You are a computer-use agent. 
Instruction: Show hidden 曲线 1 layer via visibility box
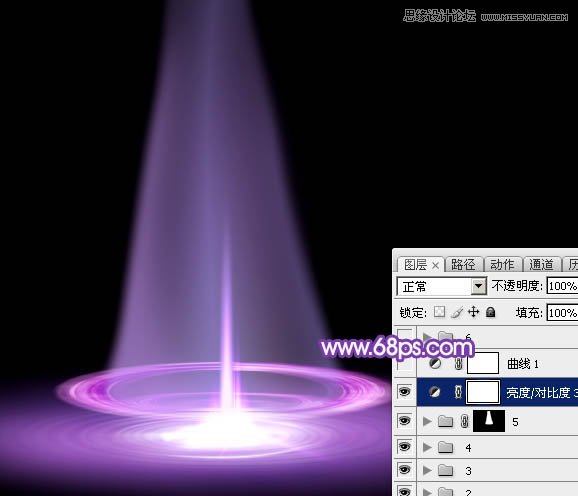click(x=404, y=364)
